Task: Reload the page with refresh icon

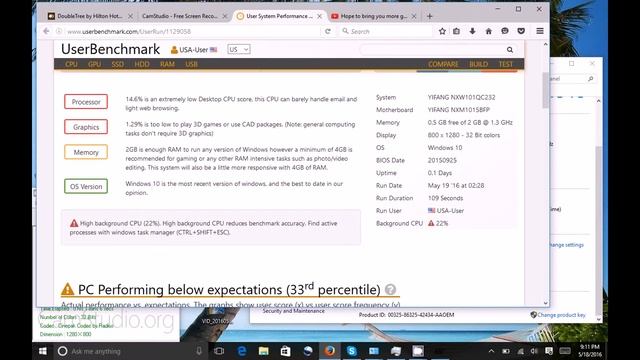Action: pyautogui.click(x=327, y=31)
